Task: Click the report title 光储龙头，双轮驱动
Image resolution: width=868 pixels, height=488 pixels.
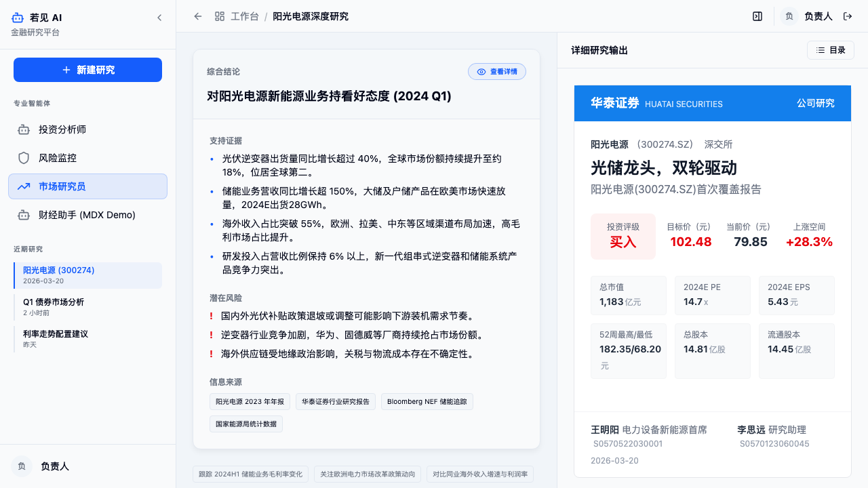Action: [664, 167]
